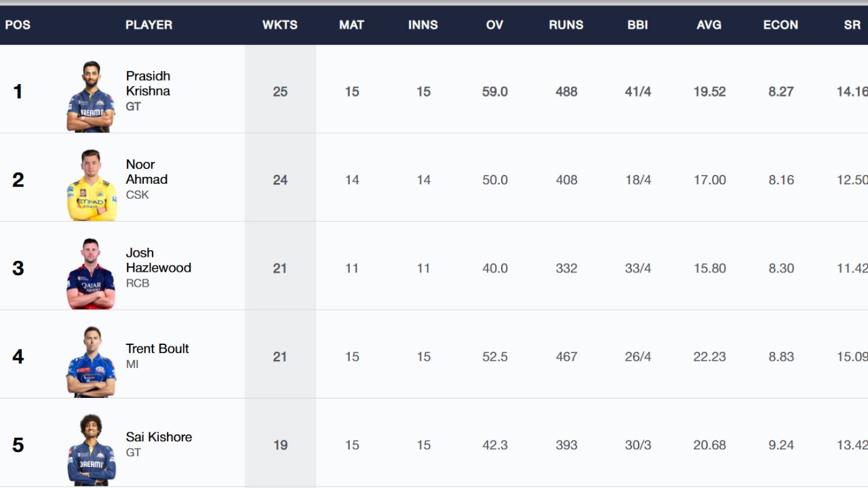Open Trent Boult player name link

pyautogui.click(x=157, y=348)
